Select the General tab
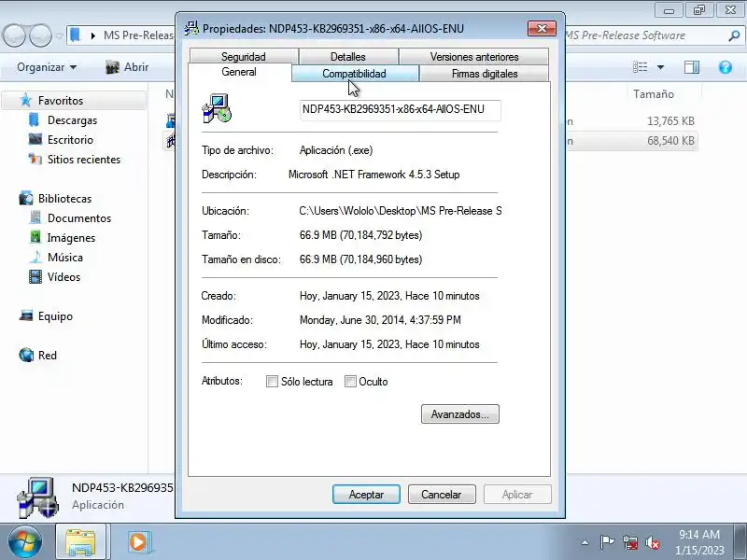The width and height of the screenshot is (747, 560). pyautogui.click(x=239, y=72)
